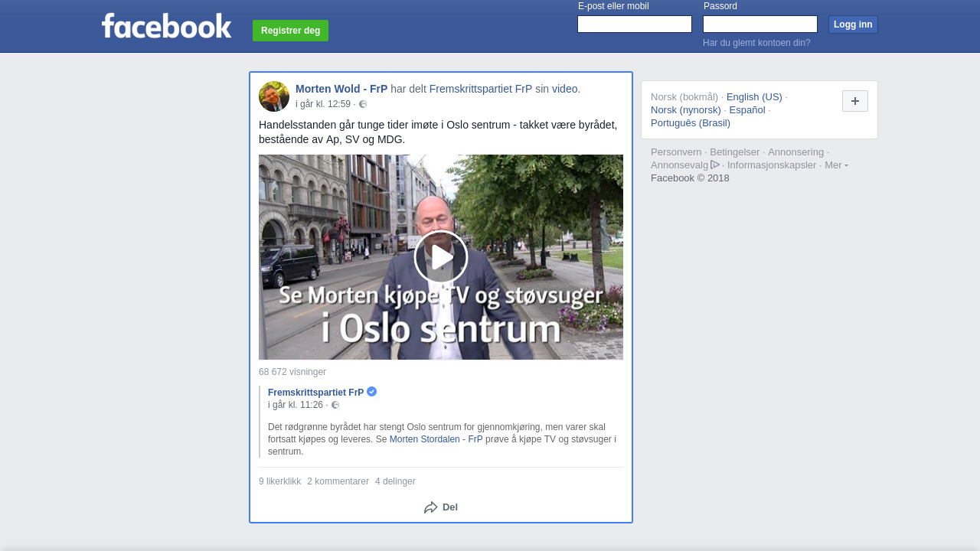Open the 2 kommentarer link
The height and width of the screenshot is (551, 980).
pos(338,481)
